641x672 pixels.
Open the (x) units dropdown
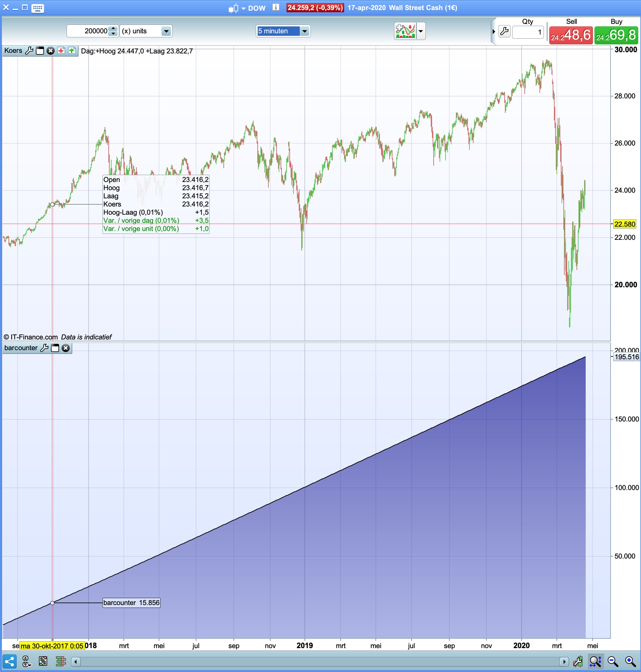tap(166, 31)
